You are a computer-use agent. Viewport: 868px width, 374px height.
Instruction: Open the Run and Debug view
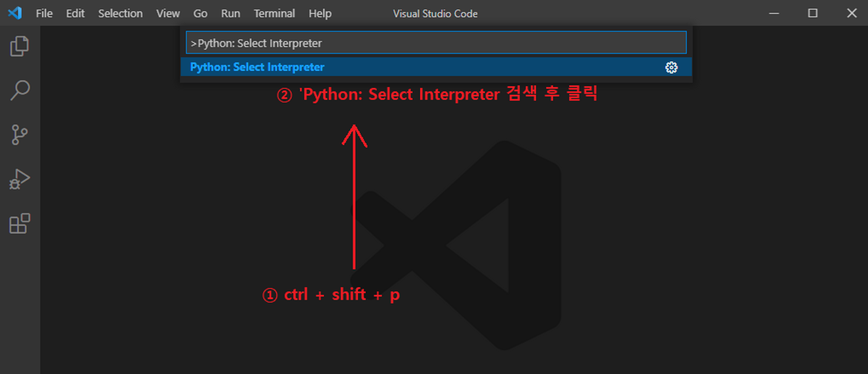tap(20, 179)
